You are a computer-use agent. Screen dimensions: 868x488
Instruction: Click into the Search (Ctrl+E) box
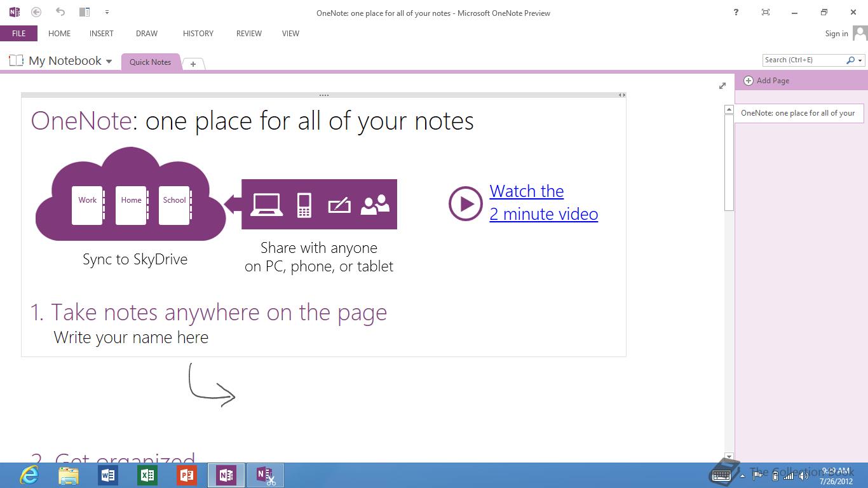coord(804,60)
